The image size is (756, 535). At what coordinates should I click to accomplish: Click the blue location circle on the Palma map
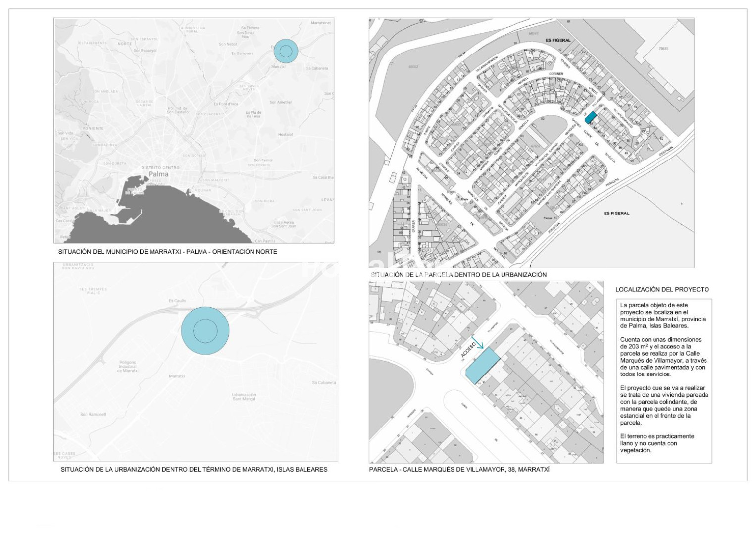click(286, 51)
